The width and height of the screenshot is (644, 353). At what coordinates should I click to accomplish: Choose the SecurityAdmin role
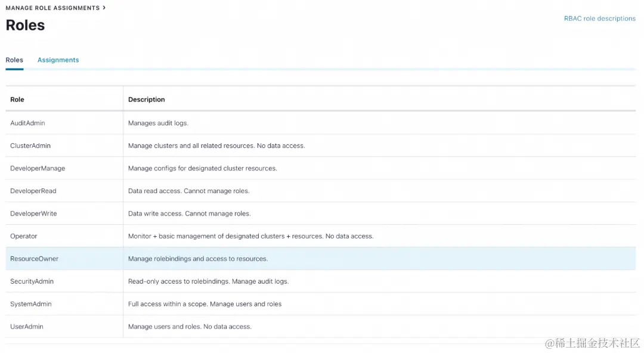pyautogui.click(x=32, y=281)
